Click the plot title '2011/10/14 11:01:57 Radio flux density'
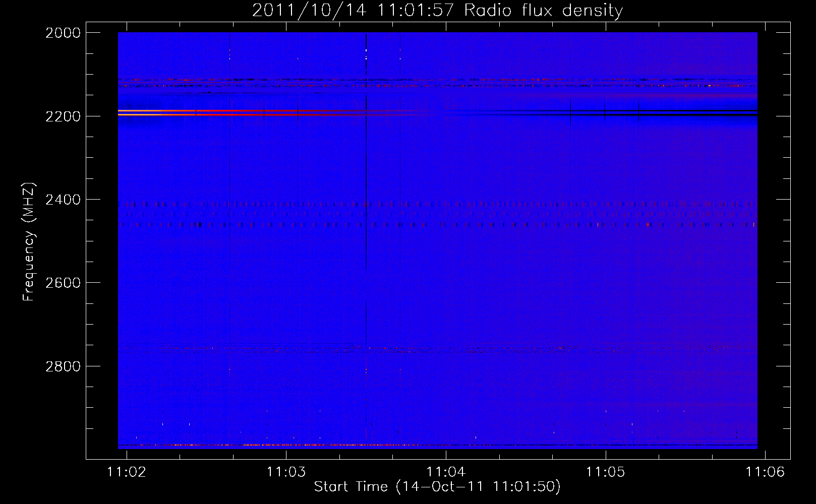The height and width of the screenshot is (504, 816). [437, 10]
